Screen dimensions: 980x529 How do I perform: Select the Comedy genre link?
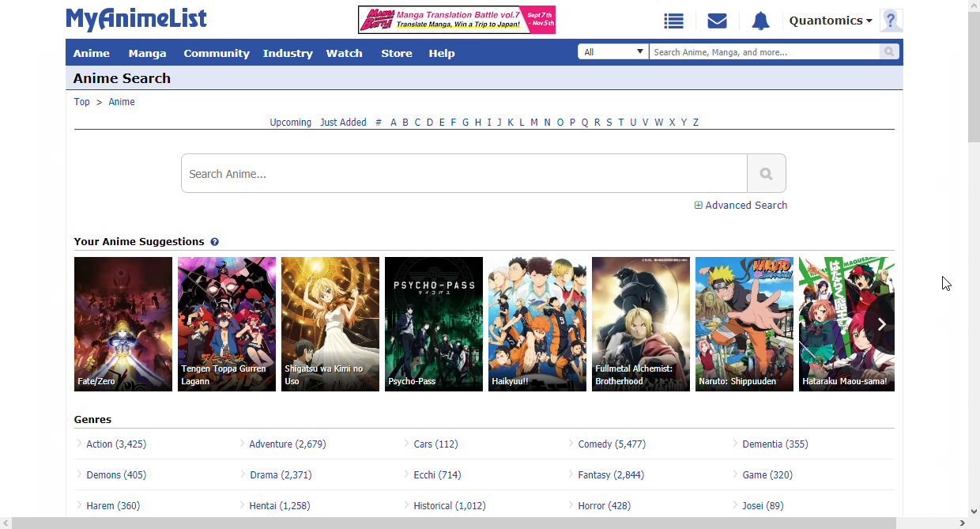pos(611,444)
